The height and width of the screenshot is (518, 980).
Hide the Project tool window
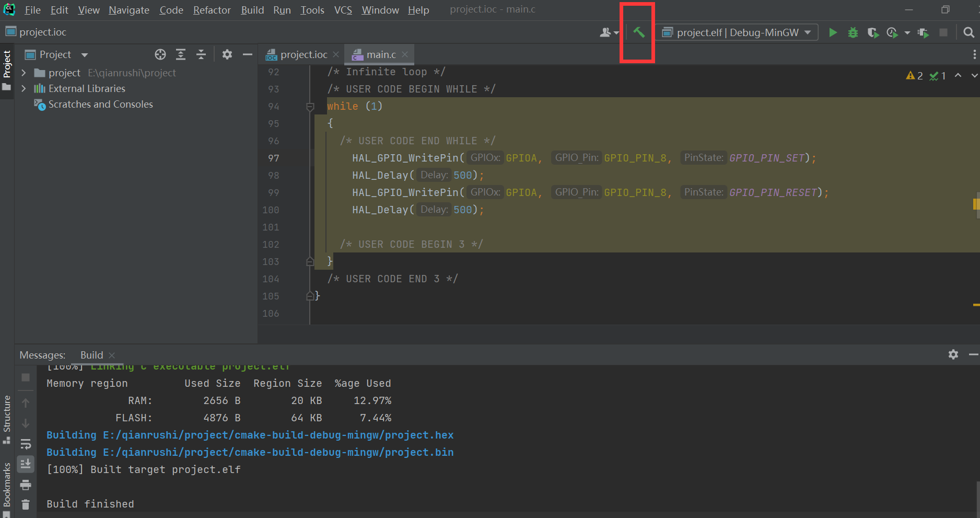[248, 54]
